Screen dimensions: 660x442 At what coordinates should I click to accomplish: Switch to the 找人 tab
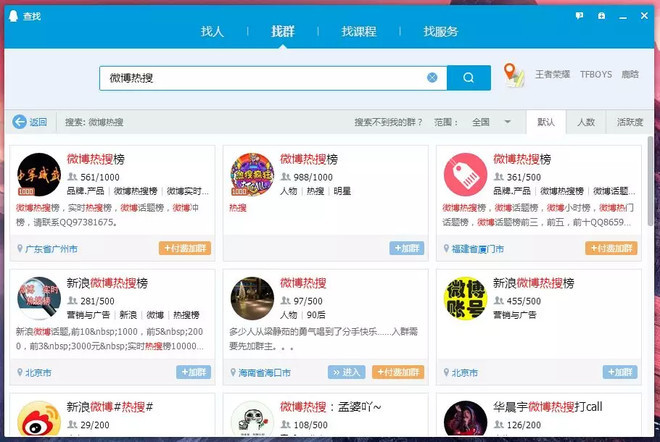click(212, 32)
